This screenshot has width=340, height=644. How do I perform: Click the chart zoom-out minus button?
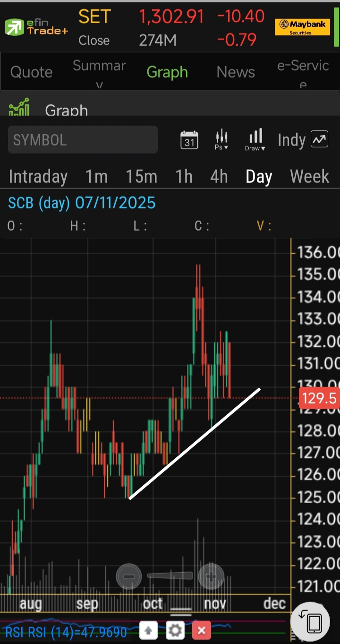click(x=129, y=576)
